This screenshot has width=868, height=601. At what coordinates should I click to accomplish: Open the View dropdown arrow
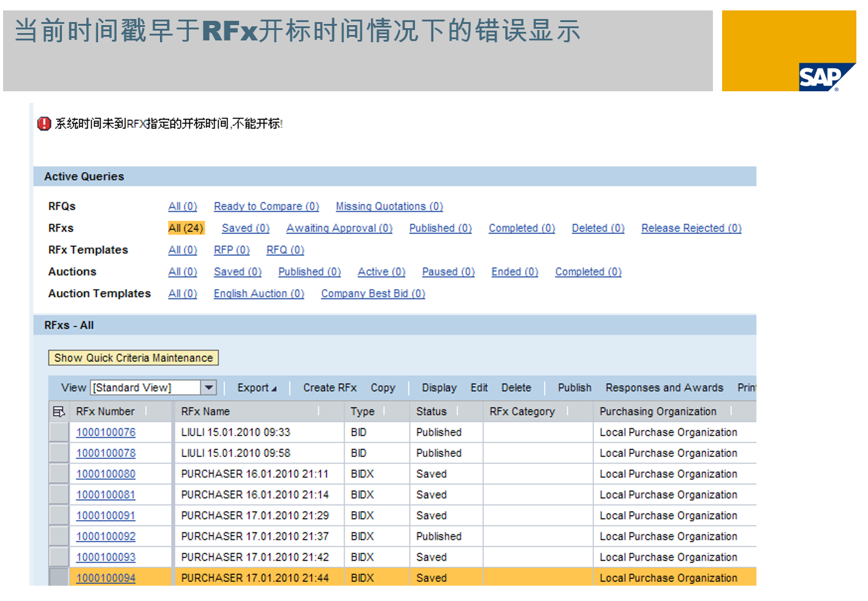(x=209, y=388)
